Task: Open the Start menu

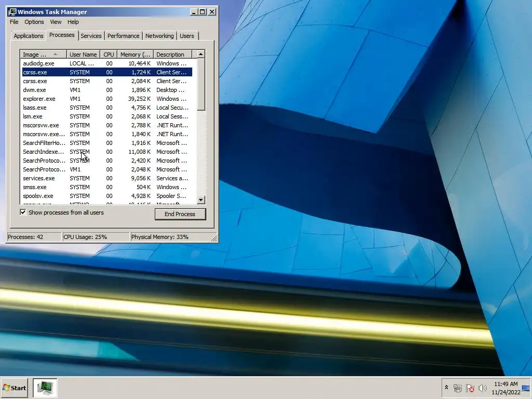Action: point(14,388)
